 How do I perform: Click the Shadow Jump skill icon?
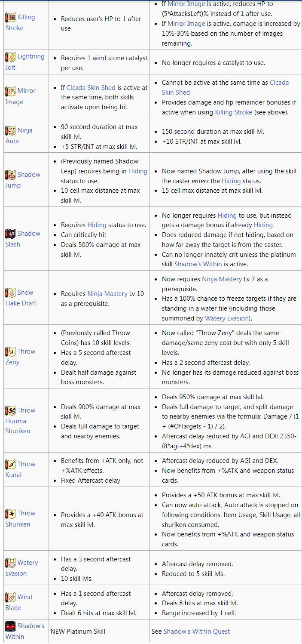click(x=10, y=175)
